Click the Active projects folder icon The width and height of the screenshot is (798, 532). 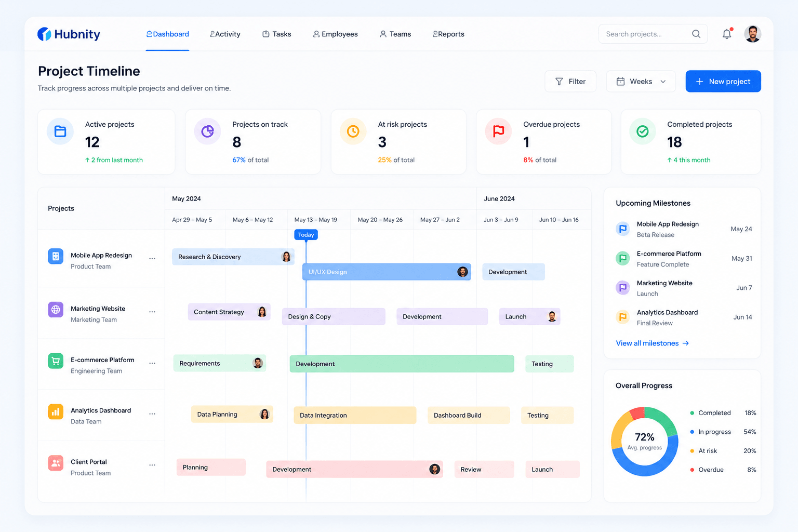click(x=60, y=131)
